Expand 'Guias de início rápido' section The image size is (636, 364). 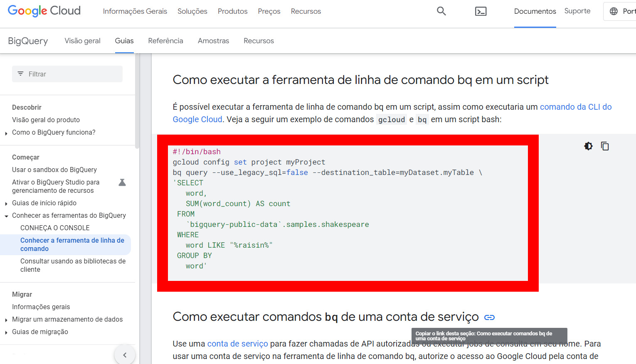[x=6, y=204]
